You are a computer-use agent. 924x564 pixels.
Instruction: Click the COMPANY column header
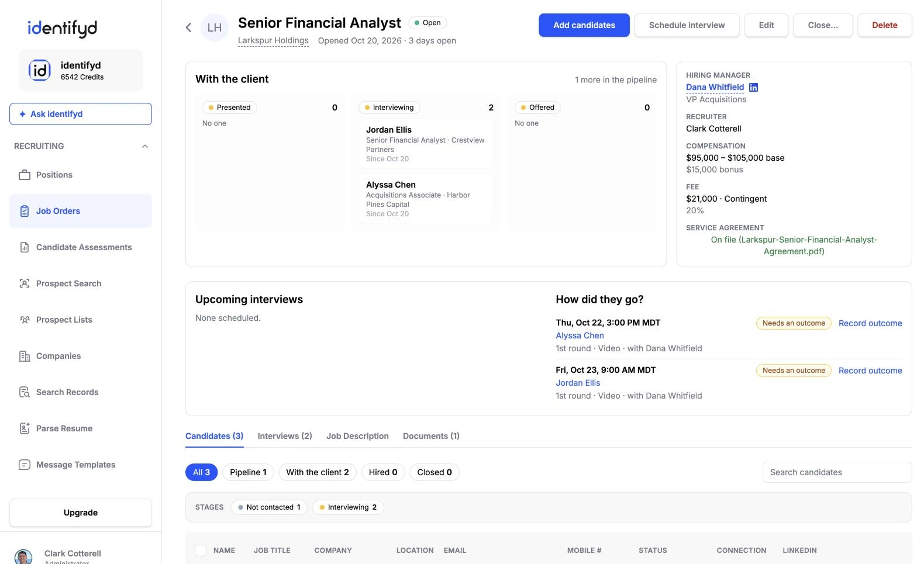(333, 551)
